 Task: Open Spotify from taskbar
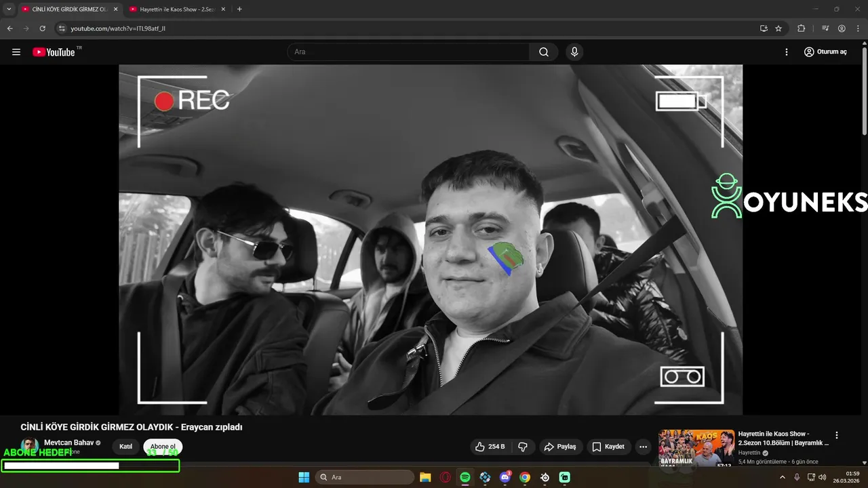click(x=465, y=477)
